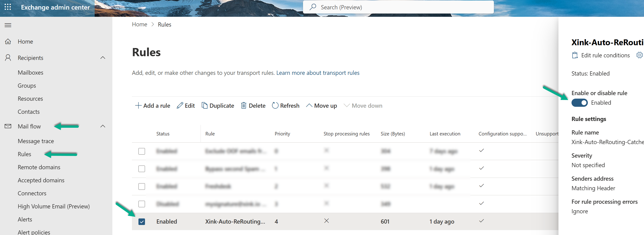Toggle the Enable or disable rule switch
This screenshot has height=235, width=644.
click(579, 103)
